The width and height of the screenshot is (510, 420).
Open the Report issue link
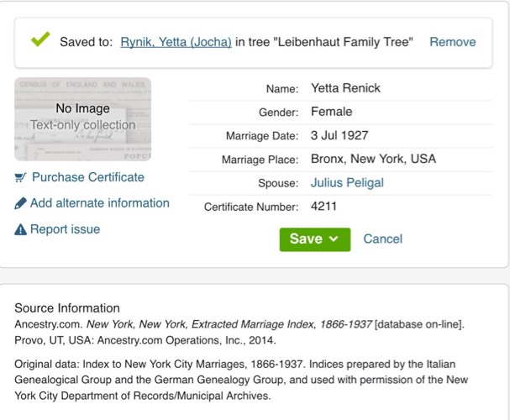point(65,229)
